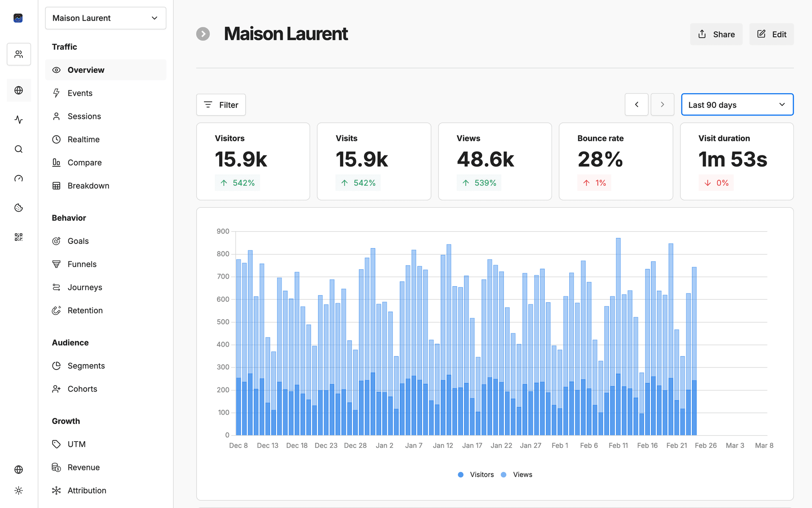This screenshot has width=812, height=508.
Task: Toggle Views series in chart legend
Action: click(x=517, y=475)
